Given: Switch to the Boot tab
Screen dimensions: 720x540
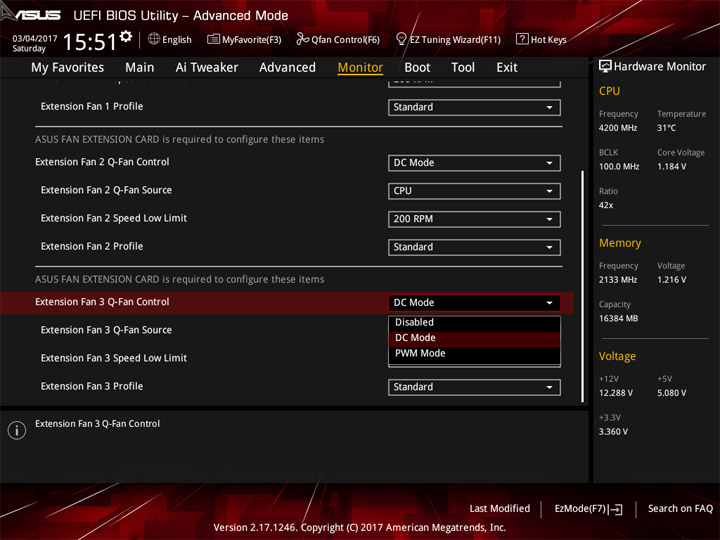Looking at the screenshot, I should click(417, 68).
